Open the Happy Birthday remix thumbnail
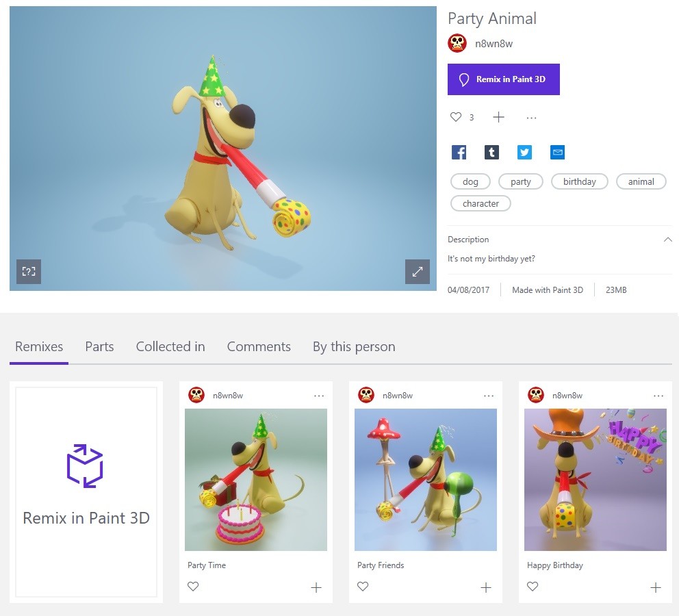The image size is (679, 616). click(595, 480)
